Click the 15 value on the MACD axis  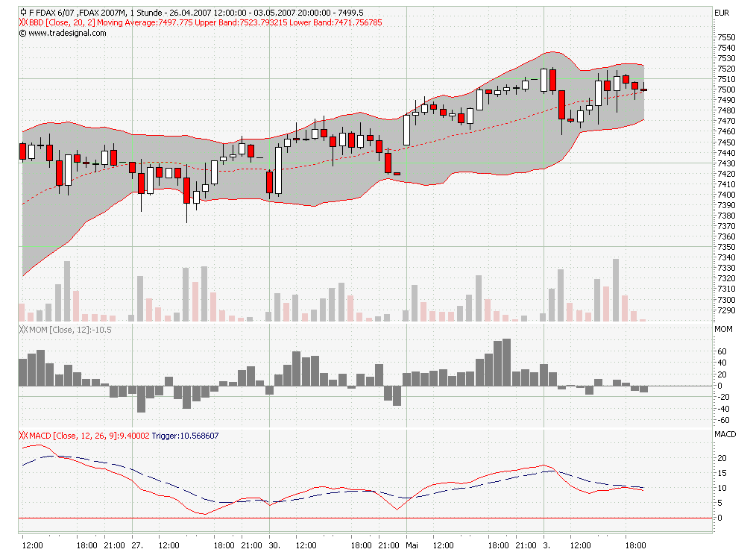(x=722, y=473)
